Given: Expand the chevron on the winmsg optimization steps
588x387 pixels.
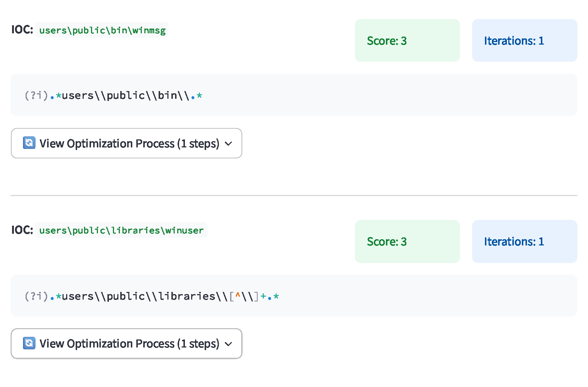Looking at the screenshot, I should [x=228, y=144].
